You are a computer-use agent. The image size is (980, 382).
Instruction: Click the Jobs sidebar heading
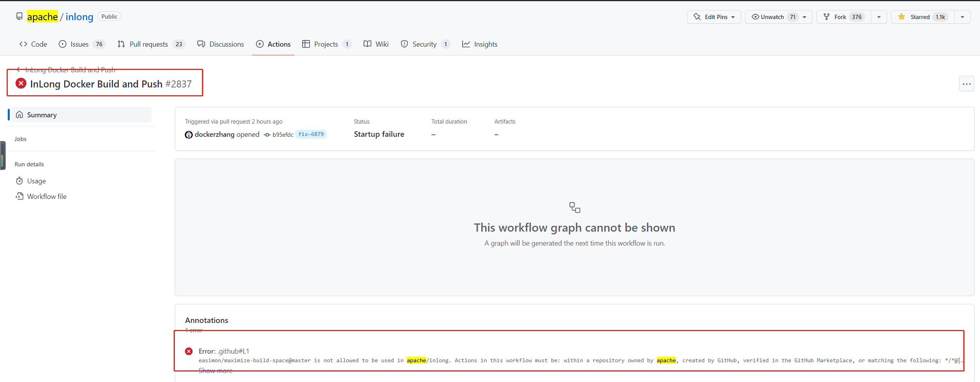[x=21, y=139]
